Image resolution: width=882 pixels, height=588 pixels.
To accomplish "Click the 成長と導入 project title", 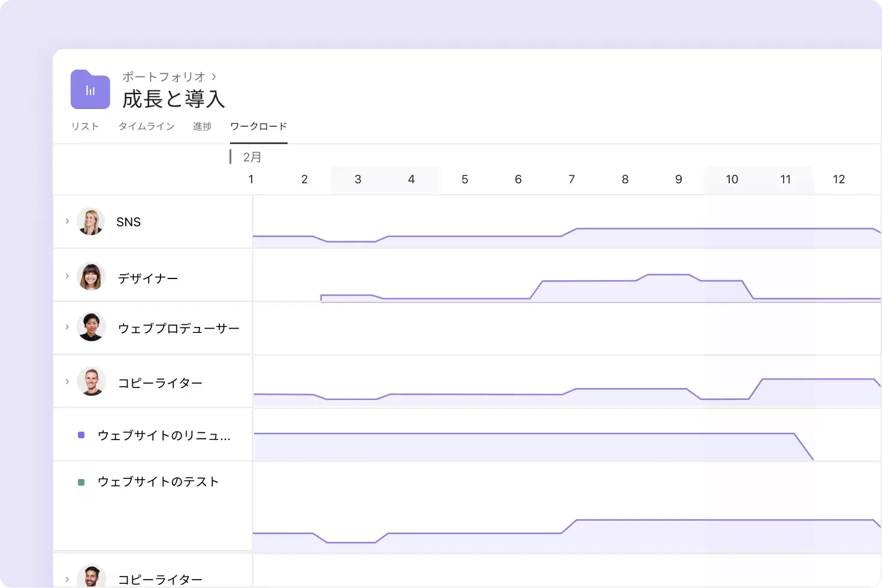I will (173, 99).
